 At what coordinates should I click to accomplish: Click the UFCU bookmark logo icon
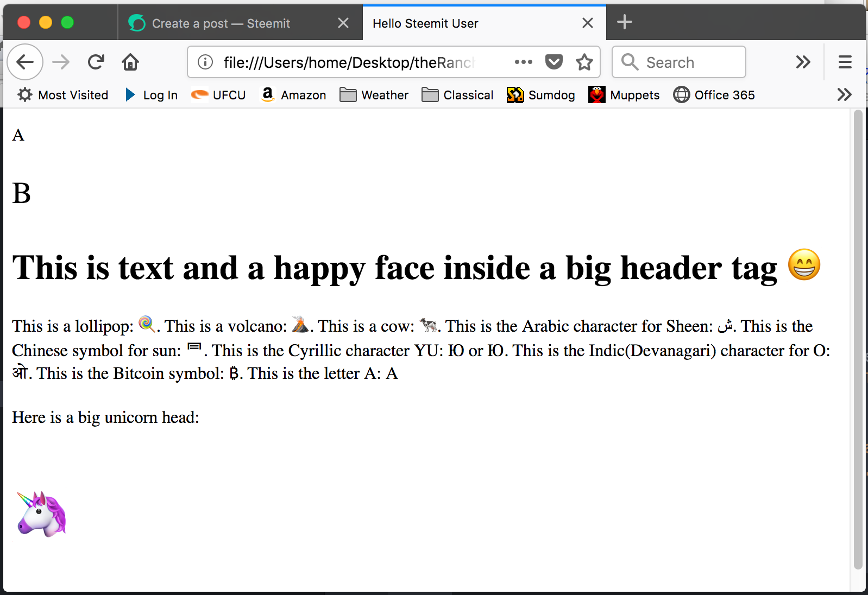pyautogui.click(x=200, y=95)
